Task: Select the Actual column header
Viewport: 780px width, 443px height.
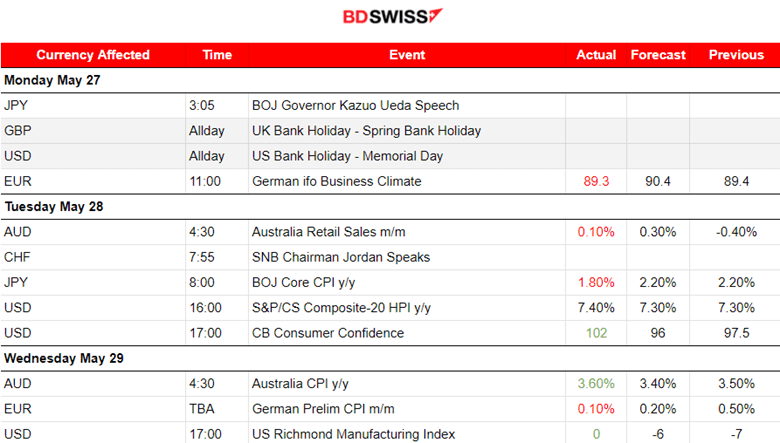Action: click(x=596, y=55)
